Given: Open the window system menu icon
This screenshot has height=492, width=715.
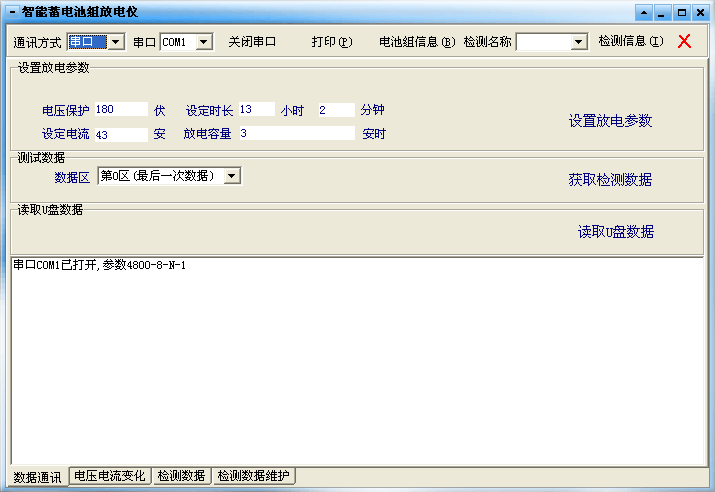Looking at the screenshot, I should click(x=12, y=11).
